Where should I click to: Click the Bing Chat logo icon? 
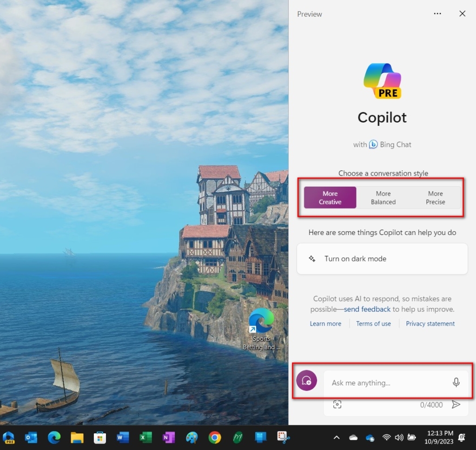pos(373,144)
